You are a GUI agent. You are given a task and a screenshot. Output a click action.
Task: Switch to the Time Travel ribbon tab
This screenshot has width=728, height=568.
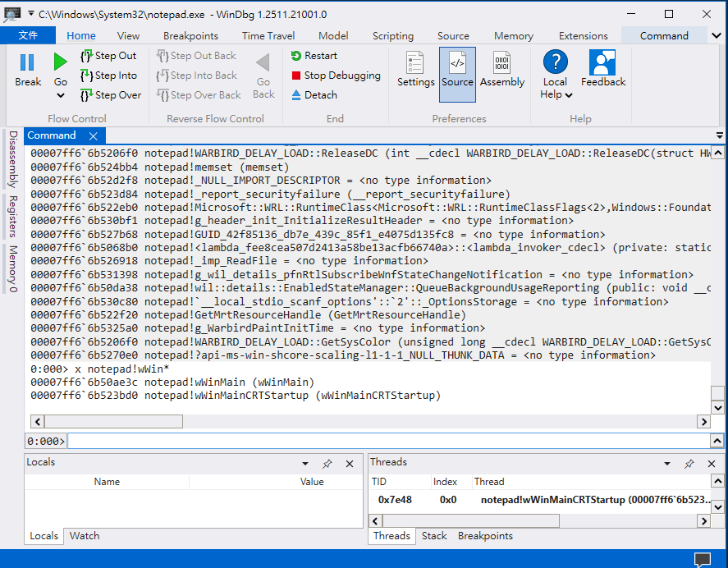pyautogui.click(x=268, y=36)
